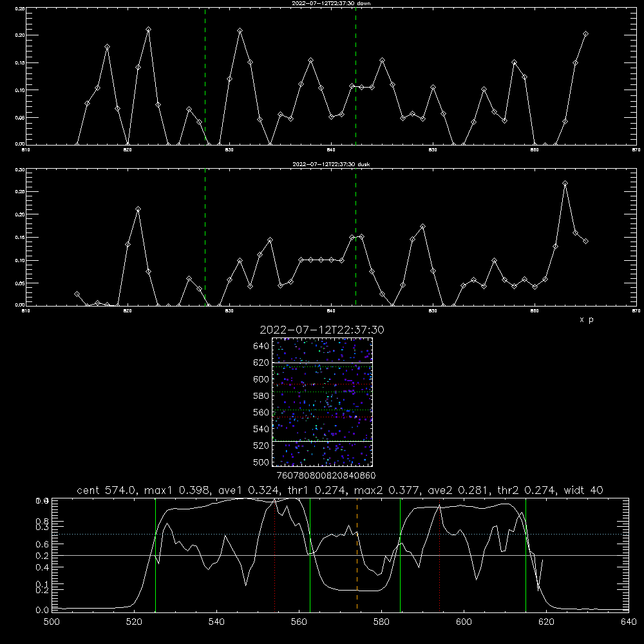Click the last dawn data marker at 865
The image size is (644, 644).
(585, 34)
